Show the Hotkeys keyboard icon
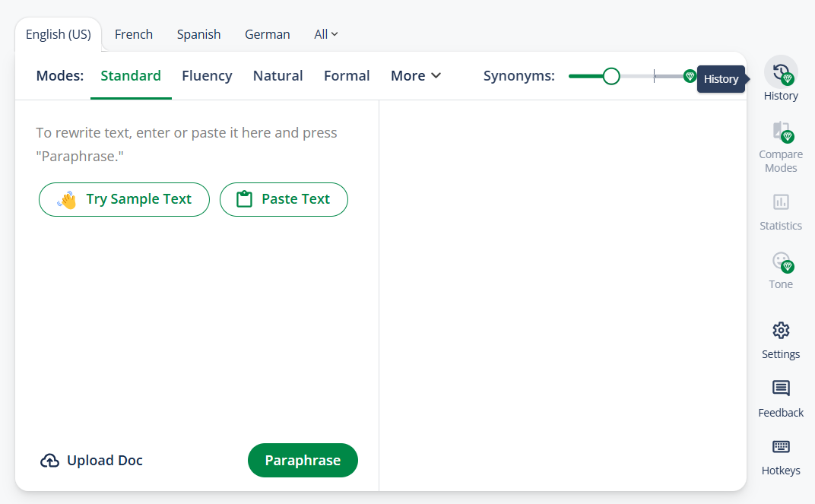This screenshot has height=504, width=815. pyautogui.click(x=781, y=447)
